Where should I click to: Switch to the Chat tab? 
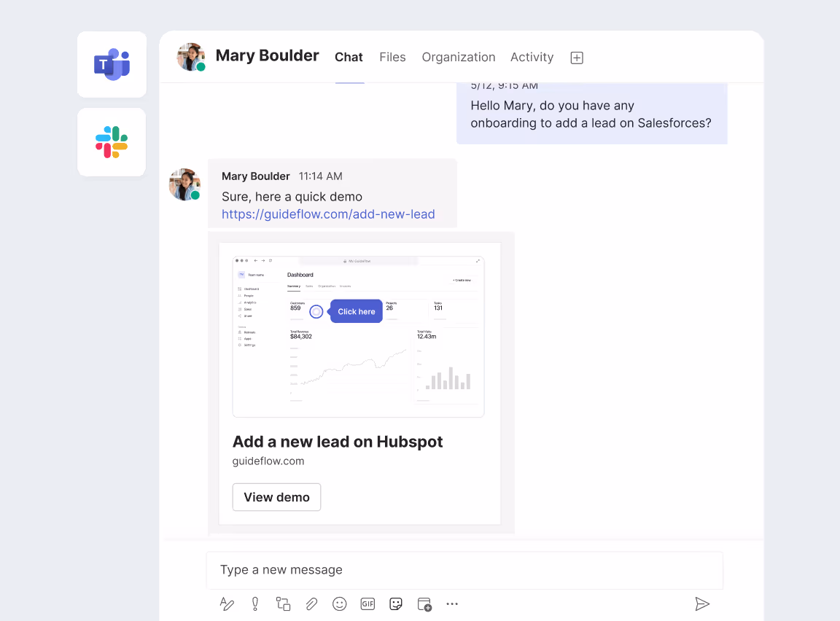pos(349,58)
